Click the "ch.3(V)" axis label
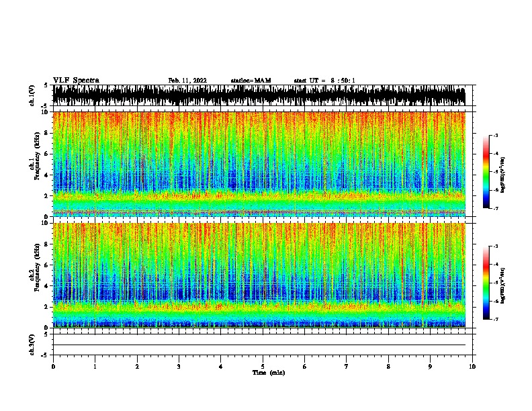This screenshot has height=411, width=532. coord(32,345)
